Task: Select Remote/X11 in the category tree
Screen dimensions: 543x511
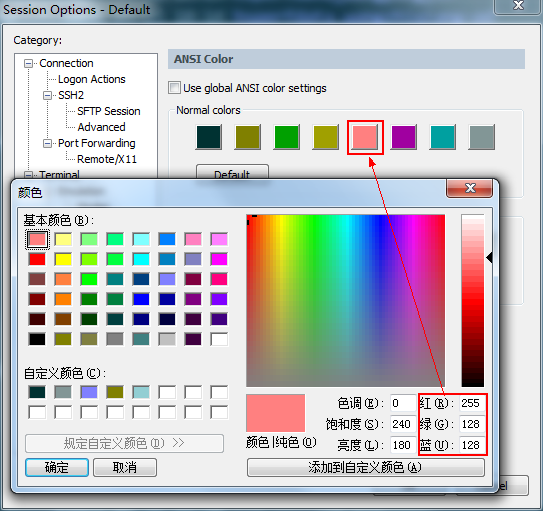Action: point(107,159)
